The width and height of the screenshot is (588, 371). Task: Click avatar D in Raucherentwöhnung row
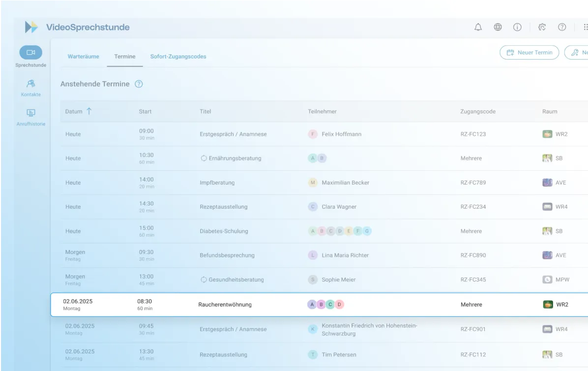tap(339, 305)
